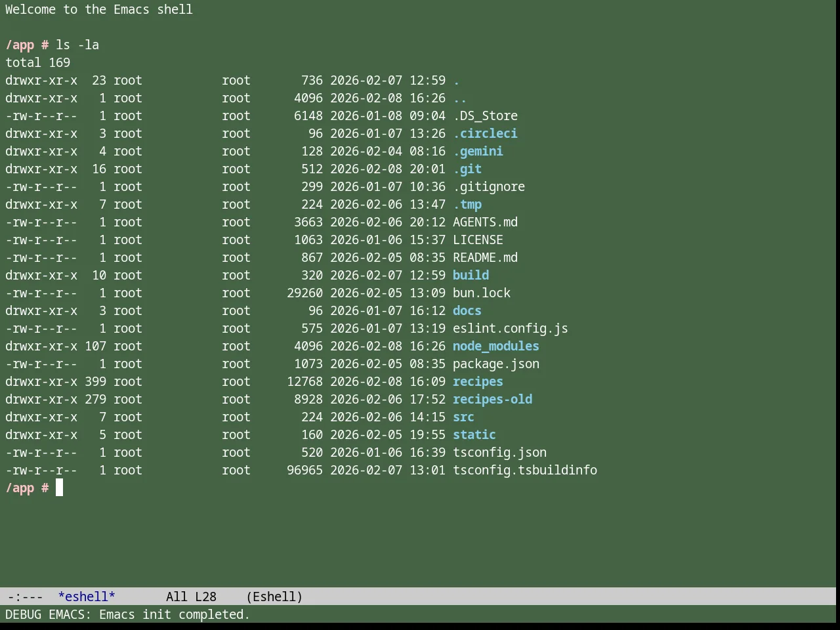Select the README.md file name
840x630 pixels.
click(485, 257)
